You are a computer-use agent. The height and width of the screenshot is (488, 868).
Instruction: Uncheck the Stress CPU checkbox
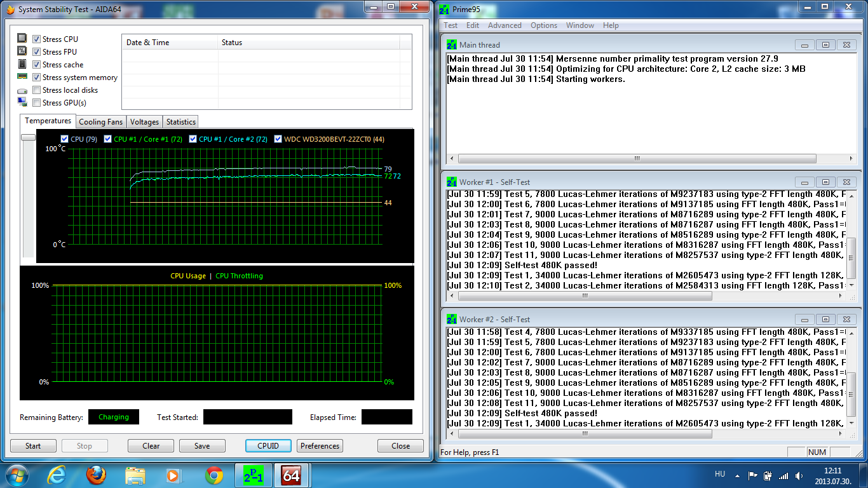pyautogui.click(x=37, y=39)
